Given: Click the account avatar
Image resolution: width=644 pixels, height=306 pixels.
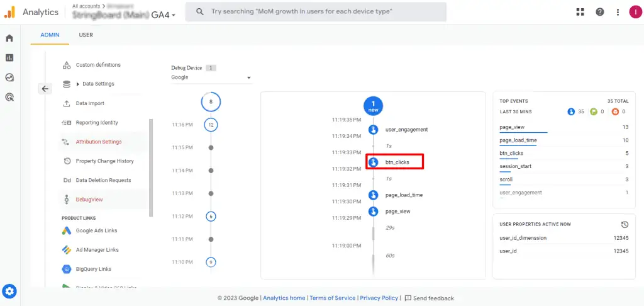Looking at the screenshot, I should 635,12.
